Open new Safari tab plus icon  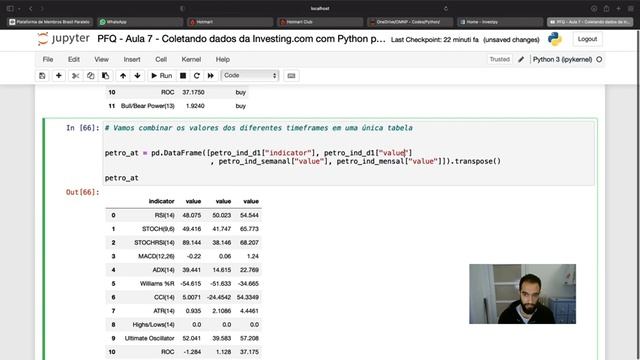[x=619, y=8]
